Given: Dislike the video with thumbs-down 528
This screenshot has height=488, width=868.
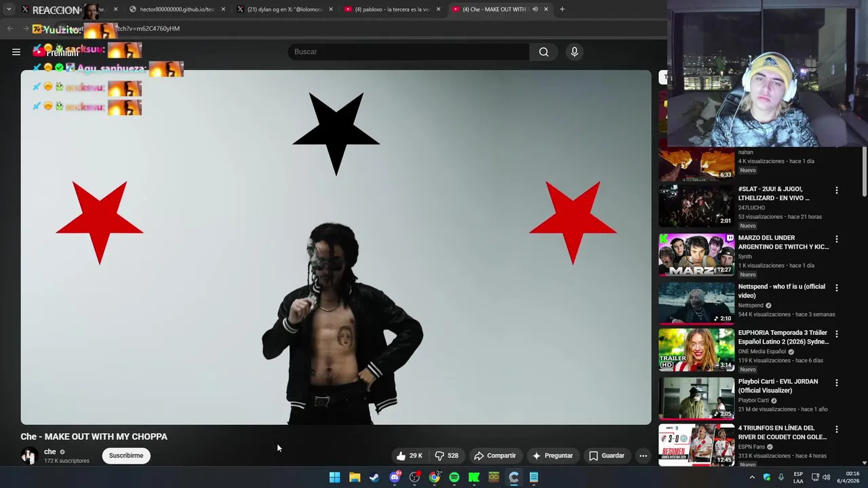Looking at the screenshot, I should [x=446, y=455].
